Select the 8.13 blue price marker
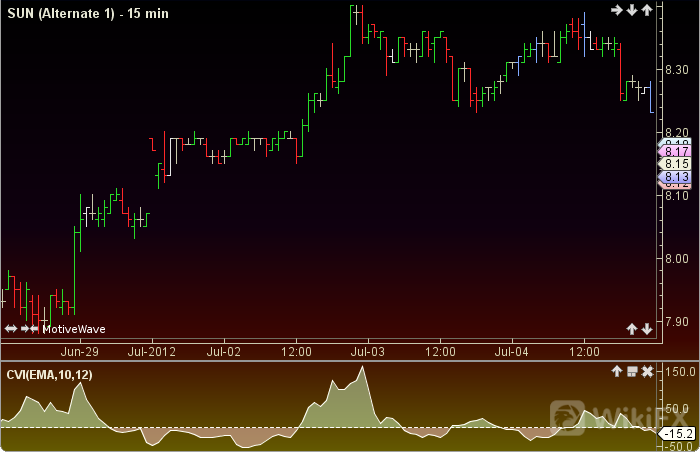 (675, 176)
